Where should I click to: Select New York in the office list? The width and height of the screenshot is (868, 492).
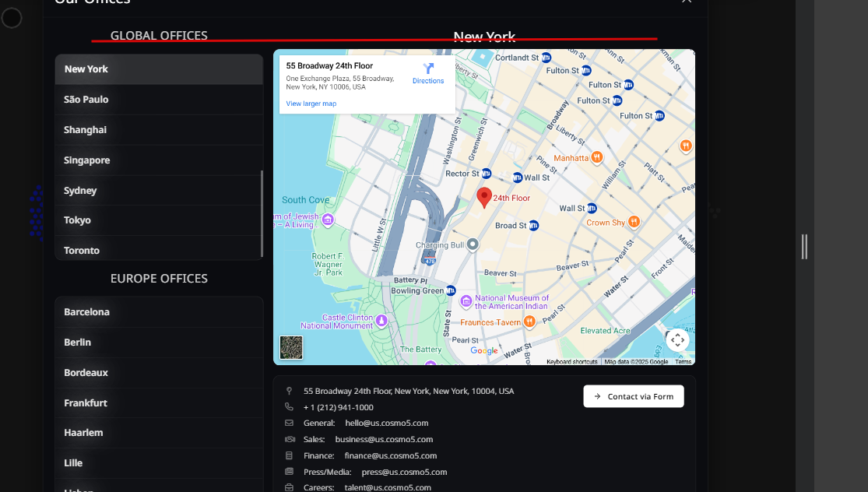[x=158, y=69]
